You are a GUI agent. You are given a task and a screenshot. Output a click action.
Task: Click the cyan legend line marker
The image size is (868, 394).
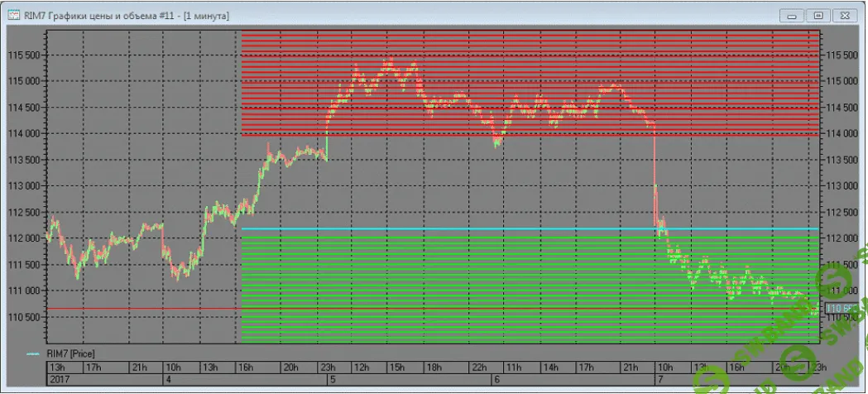(x=33, y=353)
